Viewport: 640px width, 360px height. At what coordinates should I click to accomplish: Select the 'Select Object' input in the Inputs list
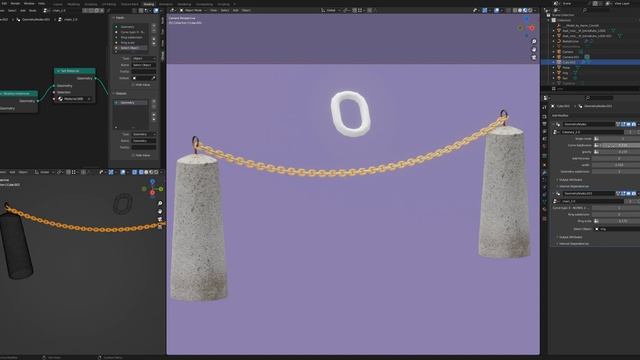point(131,48)
